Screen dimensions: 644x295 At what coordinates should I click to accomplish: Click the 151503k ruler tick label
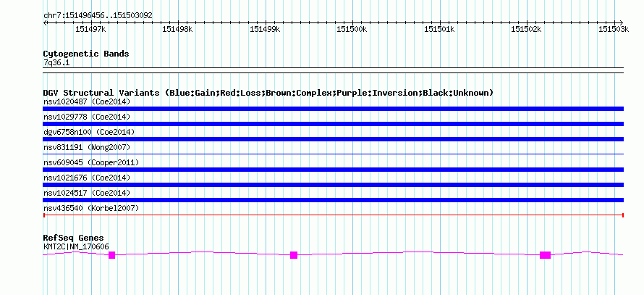(614, 29)
